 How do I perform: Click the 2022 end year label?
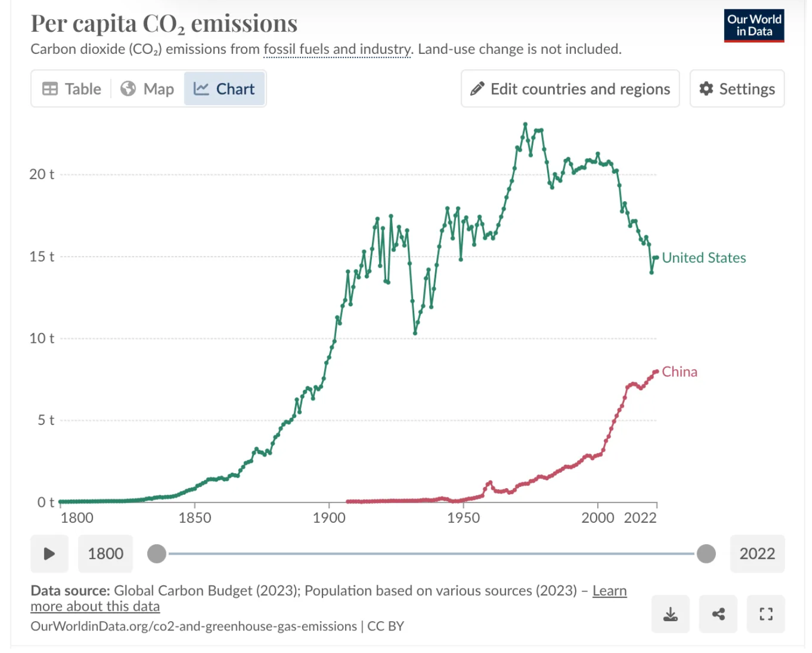[757, 554]
